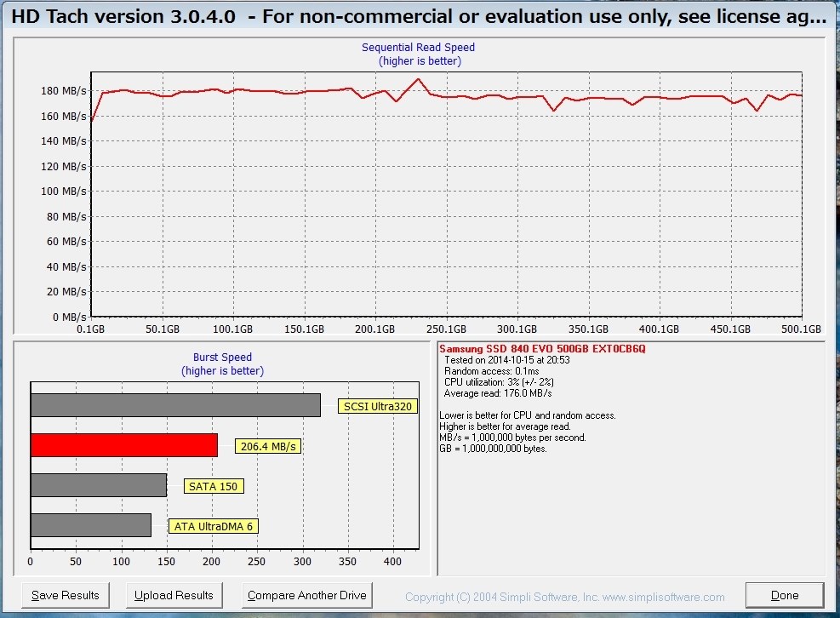
Task: Open Compare Another Drive
Action: pos(307,595)
